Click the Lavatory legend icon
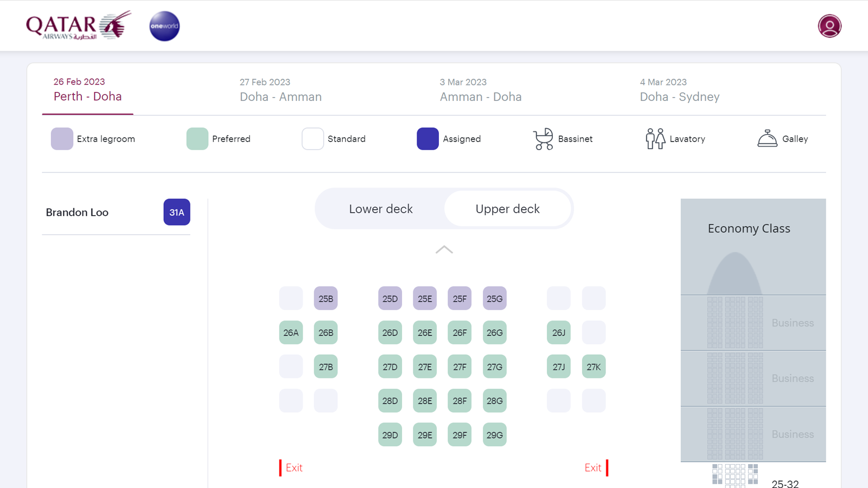 pyautogui.click(x=655, y=139)
